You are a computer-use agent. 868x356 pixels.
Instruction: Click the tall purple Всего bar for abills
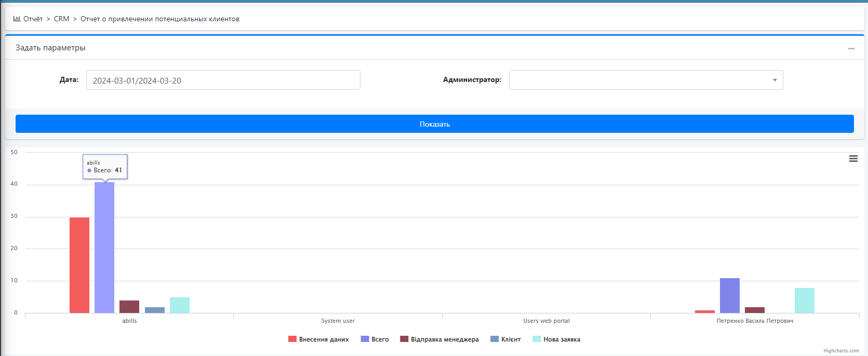coord(104,248)
